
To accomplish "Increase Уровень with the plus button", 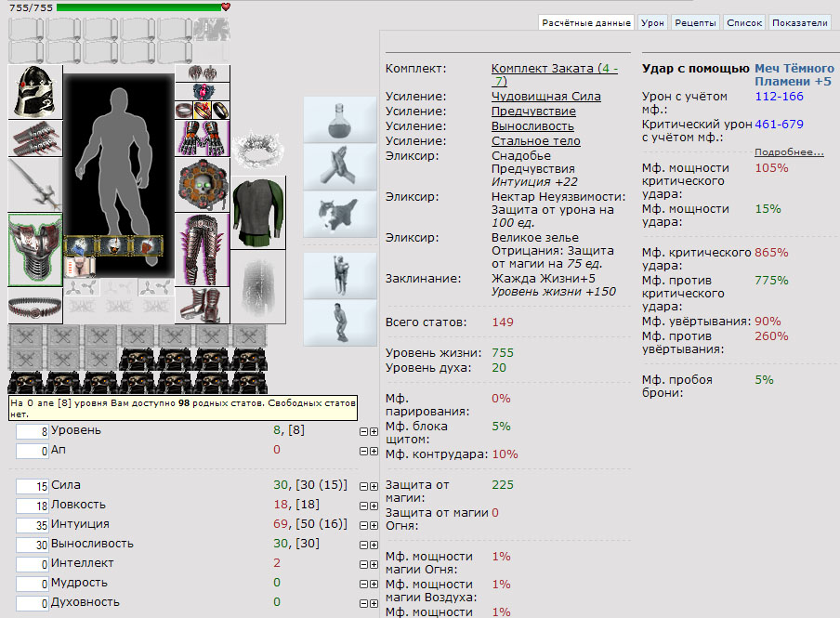I will click(x=374, y=432).
